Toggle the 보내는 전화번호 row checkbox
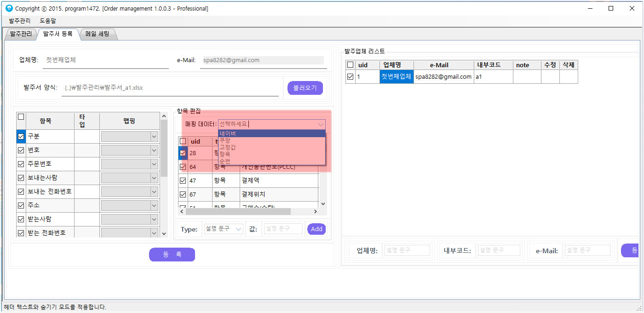The height and width of the screenshot is (313, 644). click(21, 191)
